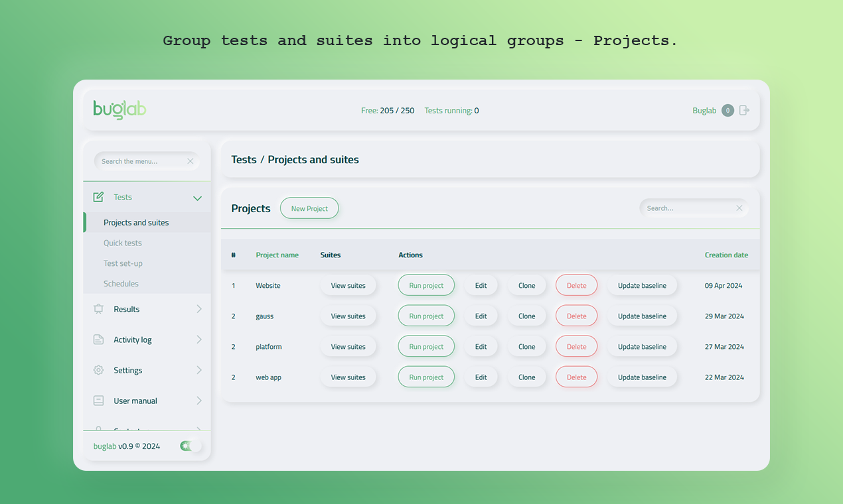Clone the gauss project
Screen dimensions: 843x504
point(527,316)
